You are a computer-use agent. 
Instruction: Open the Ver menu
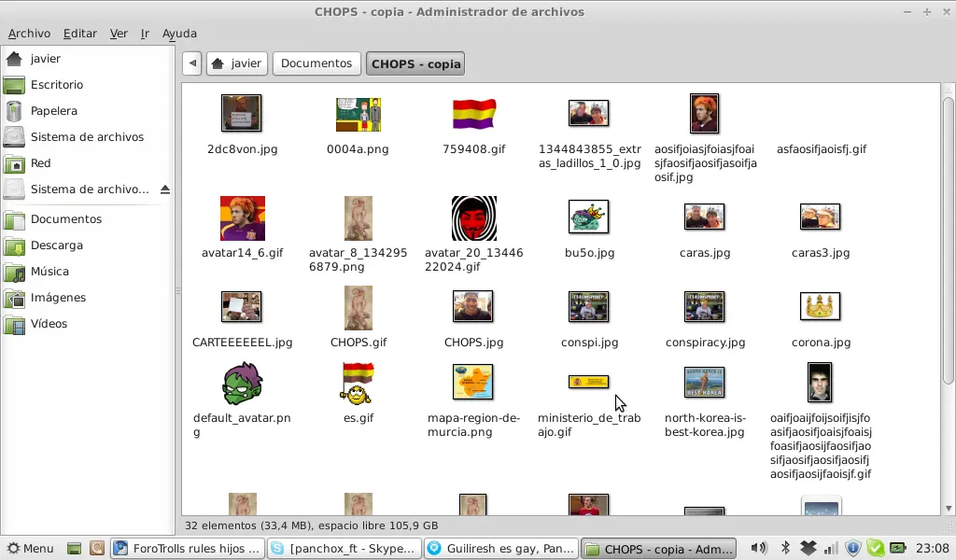[119, 34]
